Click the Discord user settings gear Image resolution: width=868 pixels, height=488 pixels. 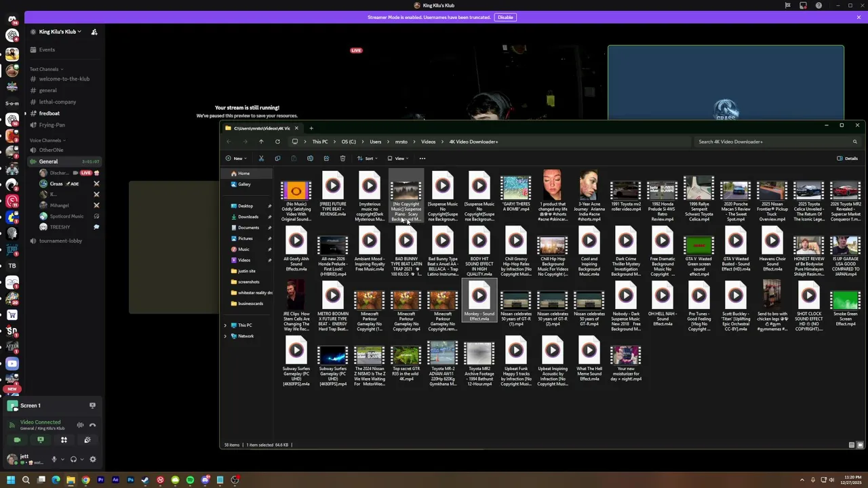pyautogui.click(x=93, y=459)
